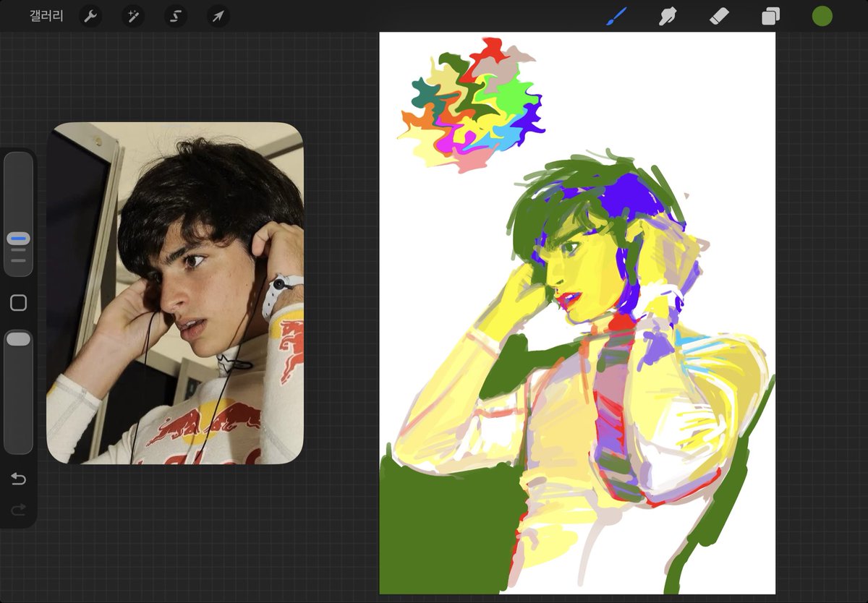
Task: Redo the last undone stroke
Action: (19, 510)
